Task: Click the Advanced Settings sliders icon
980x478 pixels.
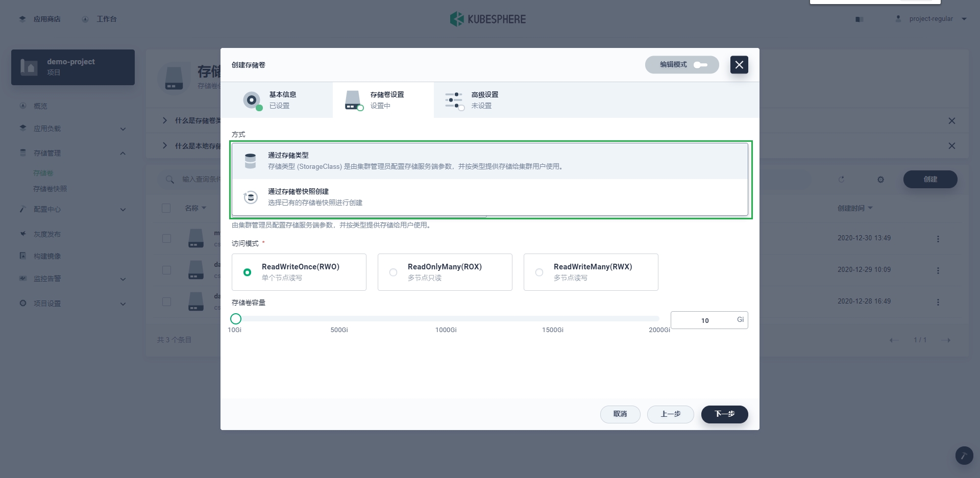Action: click(454, 100)
